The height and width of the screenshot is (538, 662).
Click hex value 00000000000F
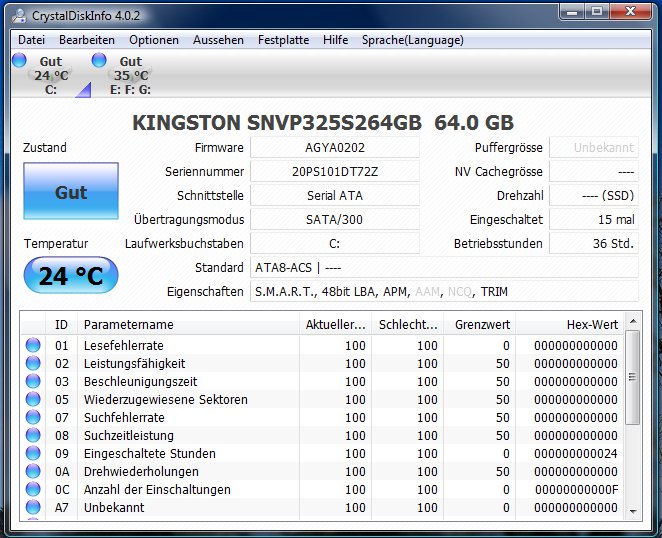[576, 489]
